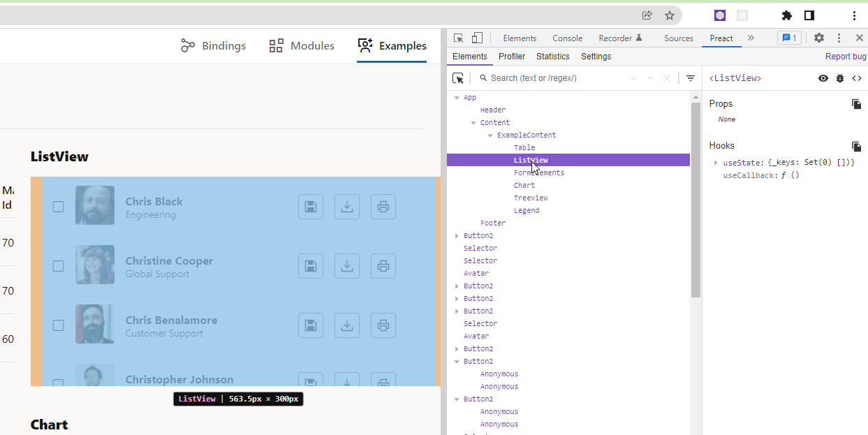This screenshot has height=435, width=868.
Task: Switch to the DevTools Elements panel tab
Action: click(x=520, y=38)
